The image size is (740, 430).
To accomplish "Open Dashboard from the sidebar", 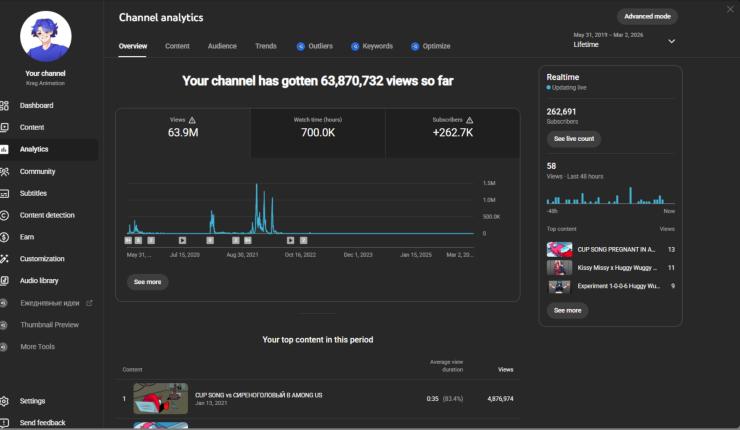I will coord(37,105).
